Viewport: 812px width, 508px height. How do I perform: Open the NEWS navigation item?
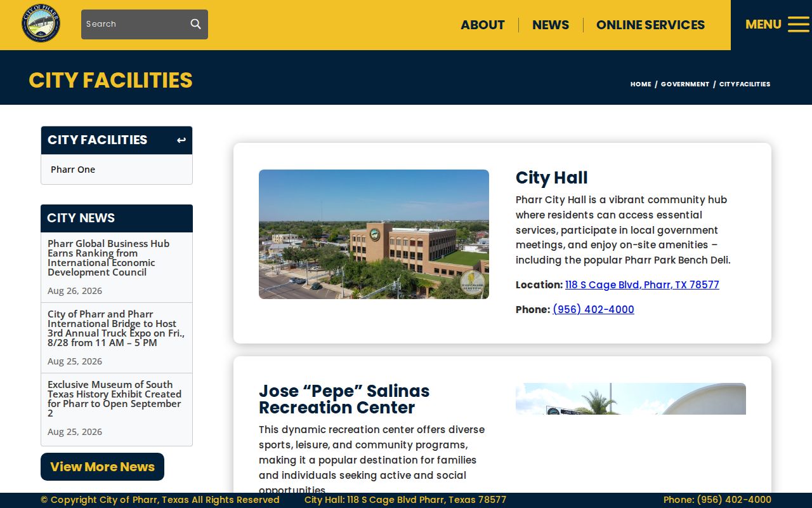[551, 25]
